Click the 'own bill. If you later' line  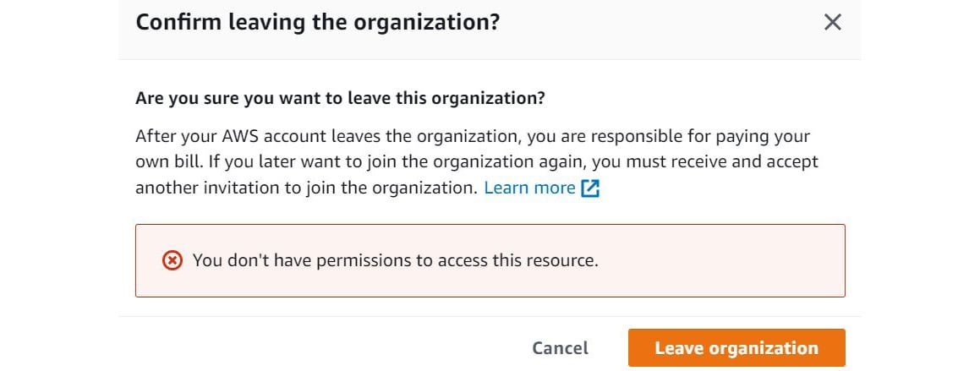coord(477,162)
